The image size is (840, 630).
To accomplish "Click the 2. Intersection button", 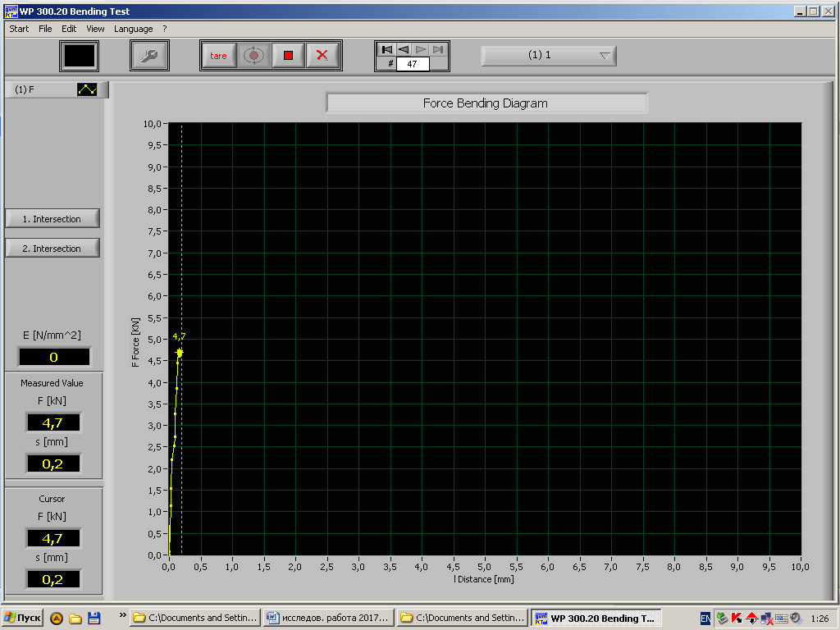I will coord(52,248).
